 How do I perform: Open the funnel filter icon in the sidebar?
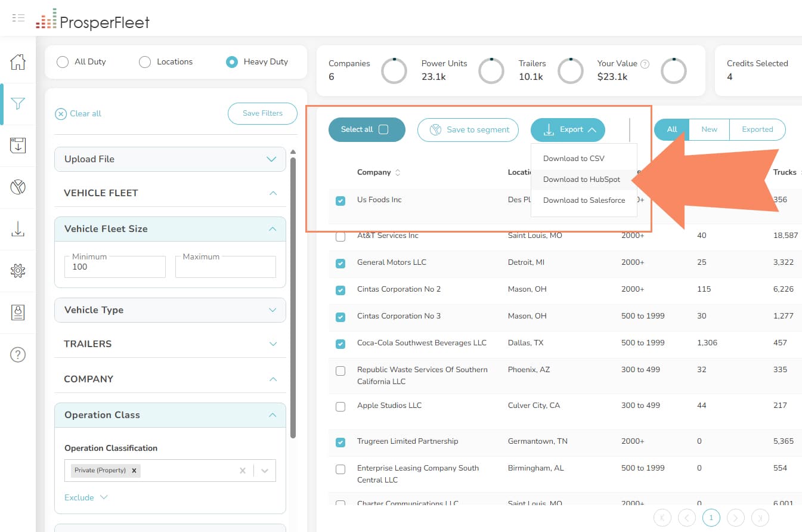pos(18,104)
